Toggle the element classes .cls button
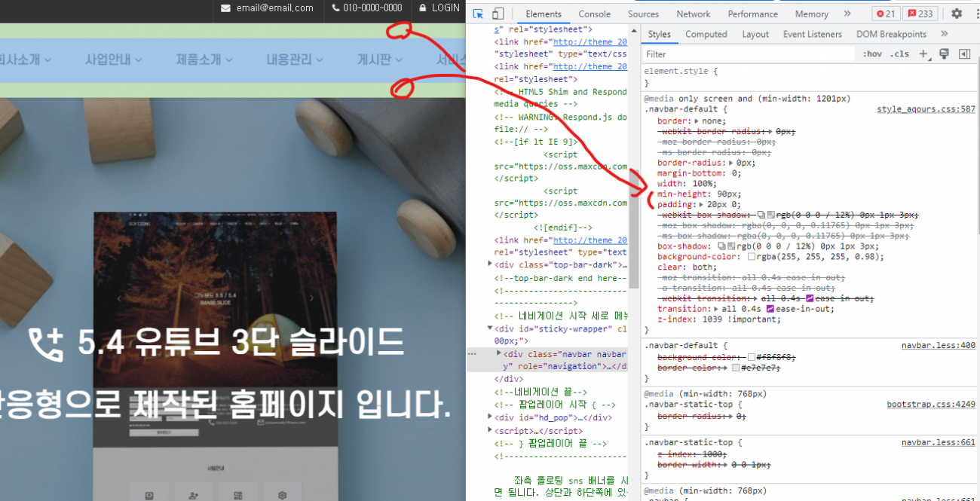980x501 pixels. pyautogui.click(x=899, y=54)
